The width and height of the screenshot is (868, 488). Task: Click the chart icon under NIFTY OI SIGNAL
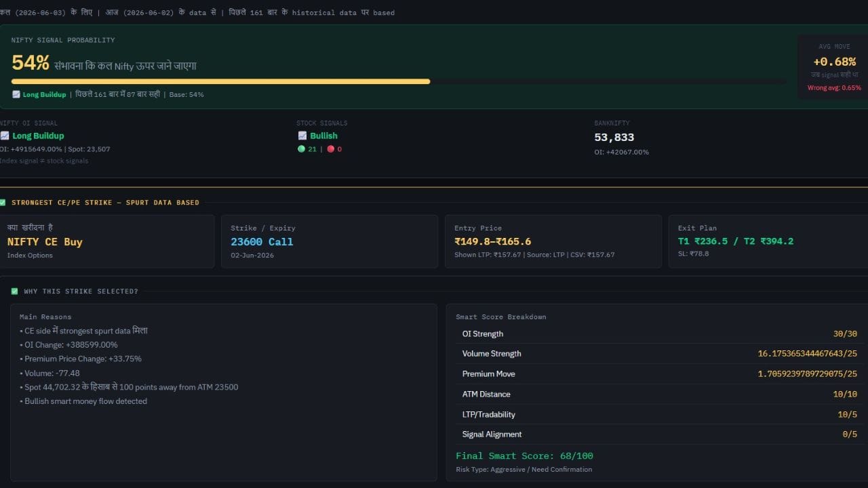[x=4, y=136]
